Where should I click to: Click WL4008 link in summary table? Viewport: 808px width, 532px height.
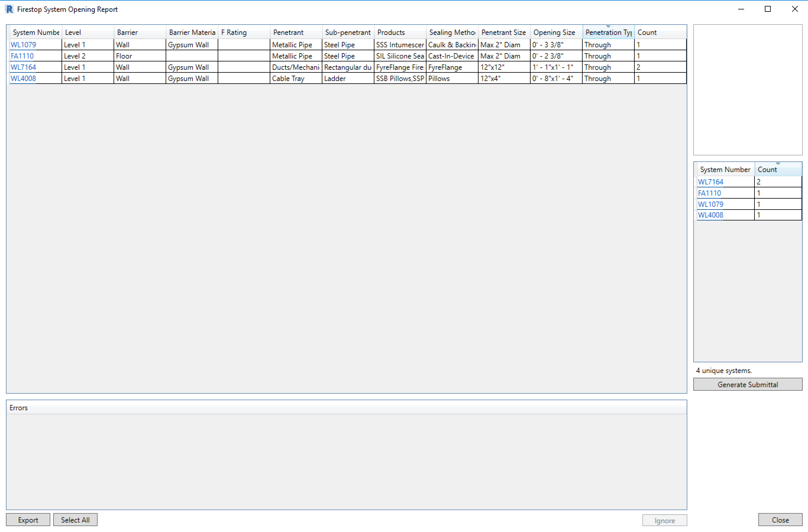(x=710, y=215)
